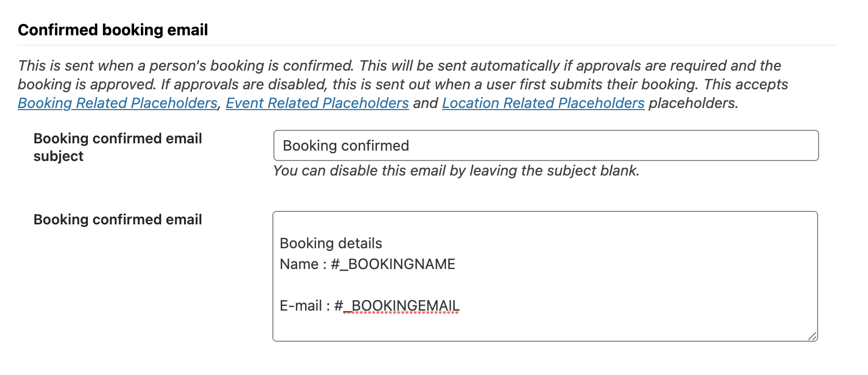This screenshot has width=868, height=375.
Task: Click the 'Name :' text in email body
Action: click(299, 264)
